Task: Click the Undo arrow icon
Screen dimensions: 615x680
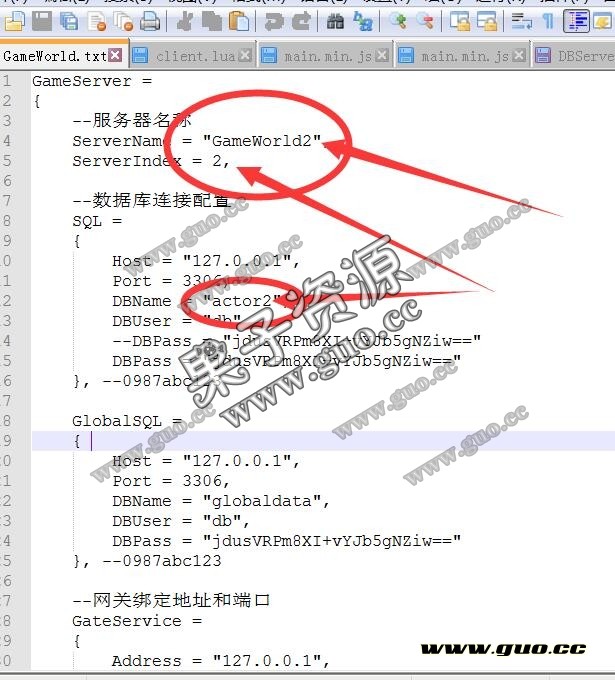Action: click(274, 20)
